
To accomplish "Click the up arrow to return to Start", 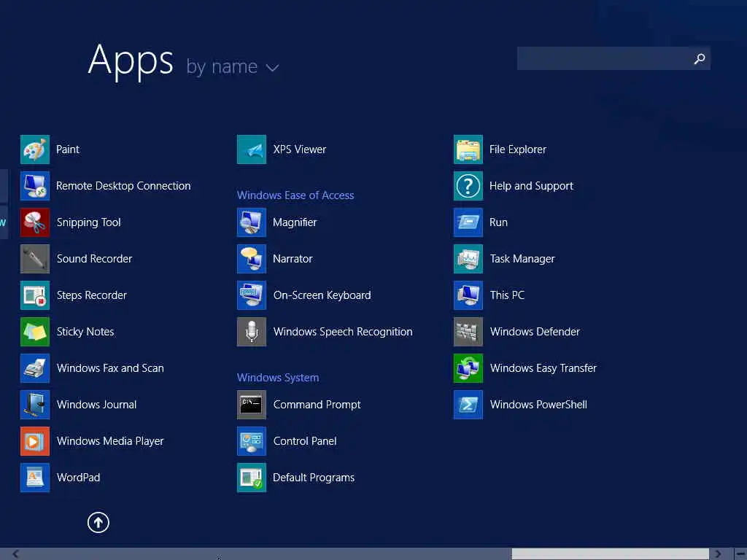I will [x=98, y=522].
